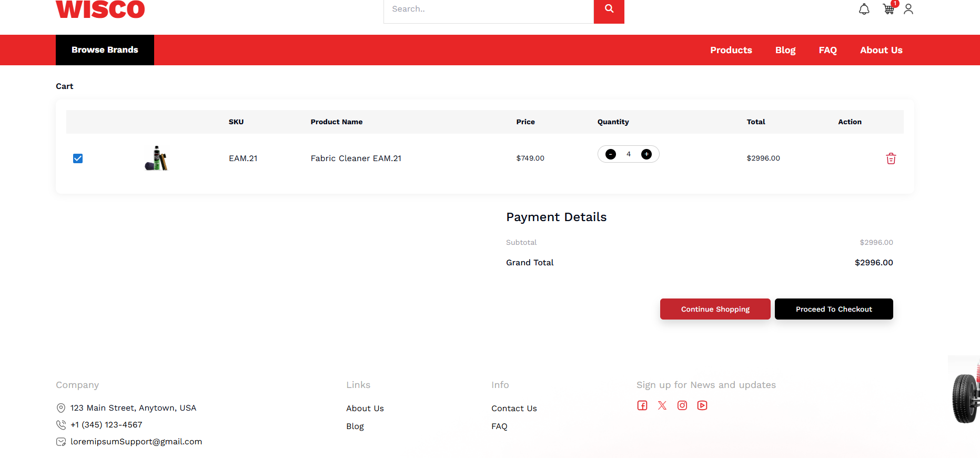Open the Contact Us footer link
Viewport: 980px width, 458px height.
(514, 409)
